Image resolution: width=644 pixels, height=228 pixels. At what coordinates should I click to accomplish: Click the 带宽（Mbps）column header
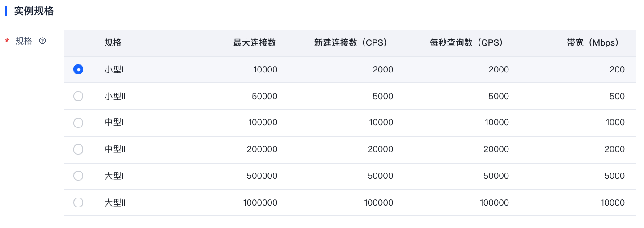pyautogui.click(x=593, y=43)
